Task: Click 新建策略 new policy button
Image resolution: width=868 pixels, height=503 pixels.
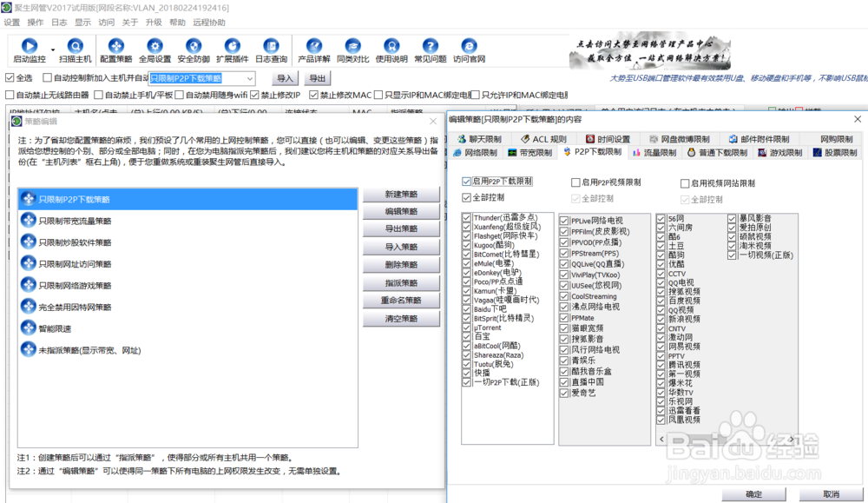Action: pyautogui.click(x=401, y=195)
